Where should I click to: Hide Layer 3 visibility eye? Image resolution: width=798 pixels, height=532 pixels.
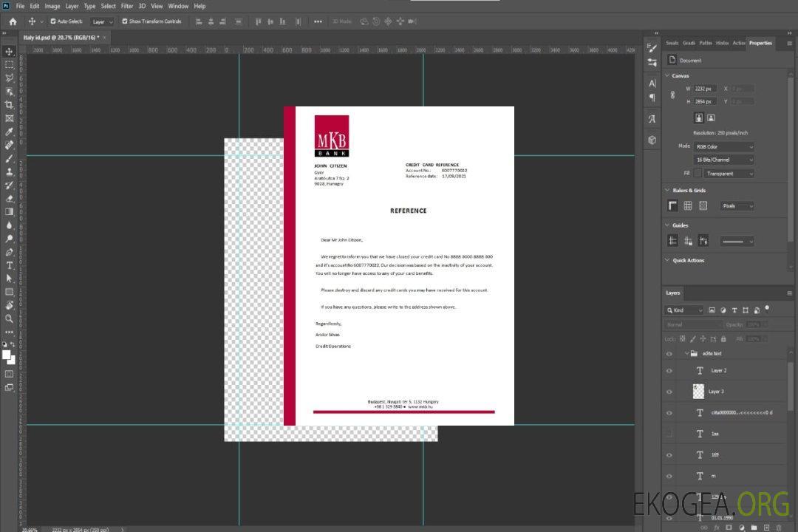point(669,392)
